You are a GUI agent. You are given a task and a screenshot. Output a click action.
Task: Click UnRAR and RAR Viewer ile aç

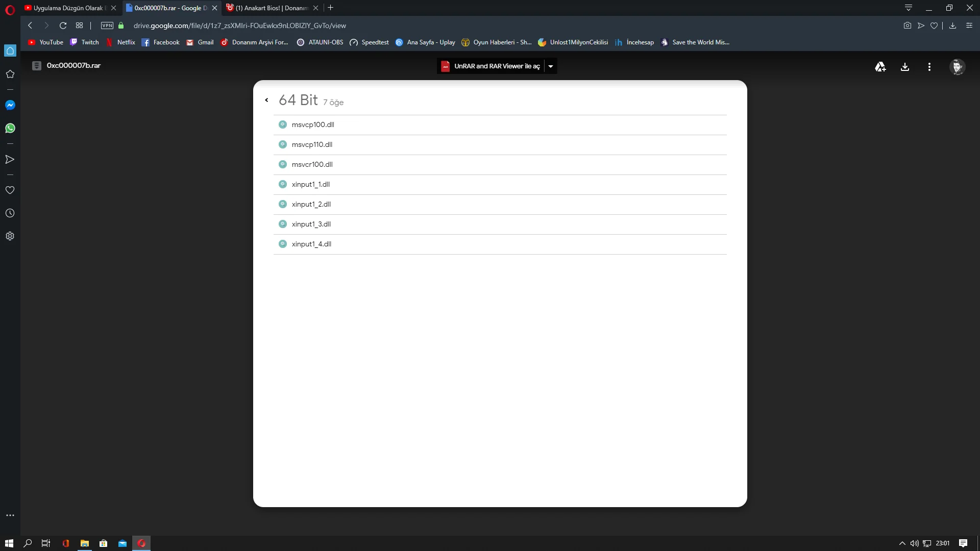[491, 66]
